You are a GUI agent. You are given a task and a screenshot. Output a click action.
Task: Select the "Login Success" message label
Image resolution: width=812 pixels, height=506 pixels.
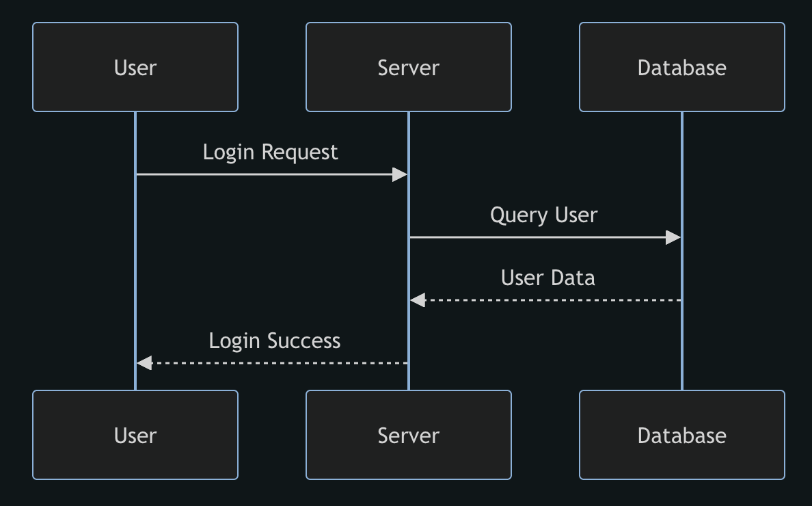tap(274, 341)
